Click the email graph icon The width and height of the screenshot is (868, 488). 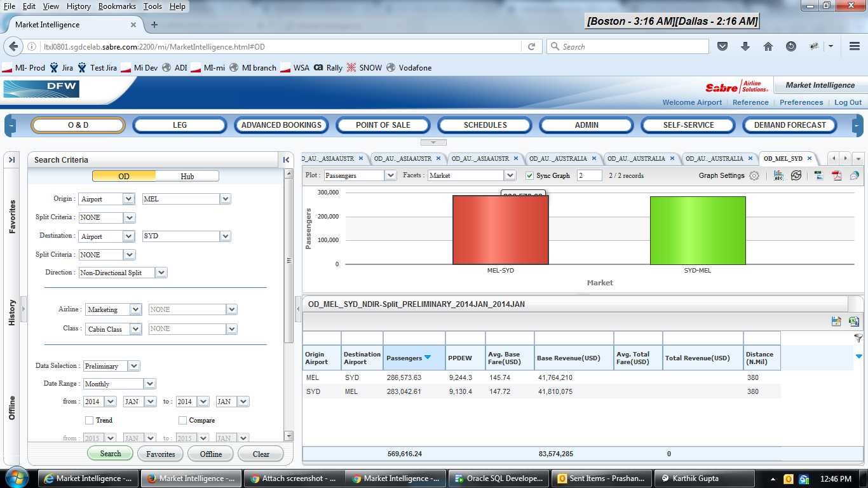point(855,176)
